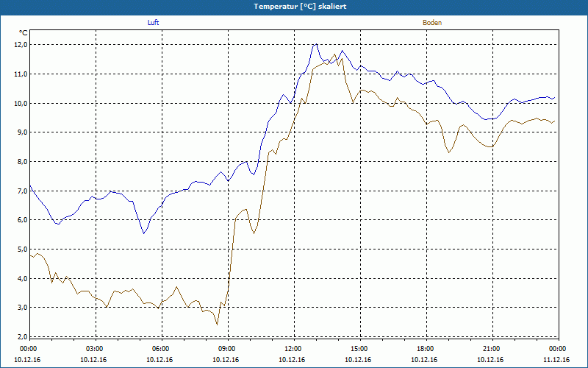
Task: Click the 12,0 y-axis label
Action: 21,45
